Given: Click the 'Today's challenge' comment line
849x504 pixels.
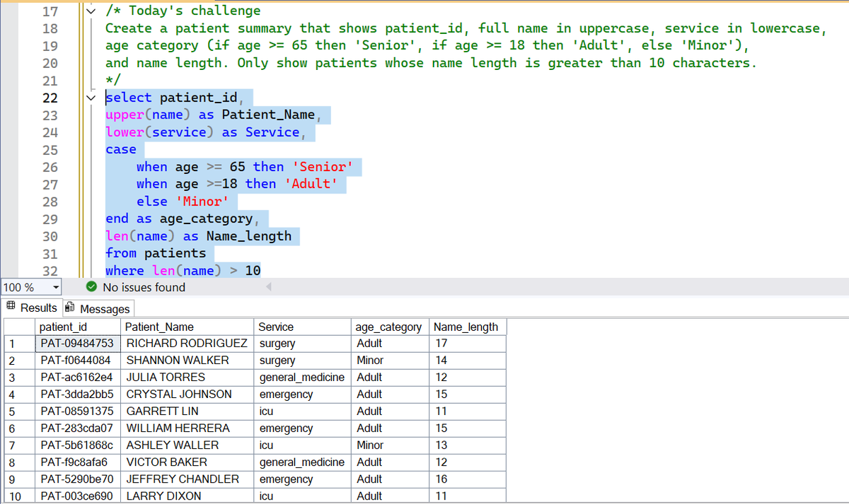Looking at the screenshot, I should coord(183,11).
